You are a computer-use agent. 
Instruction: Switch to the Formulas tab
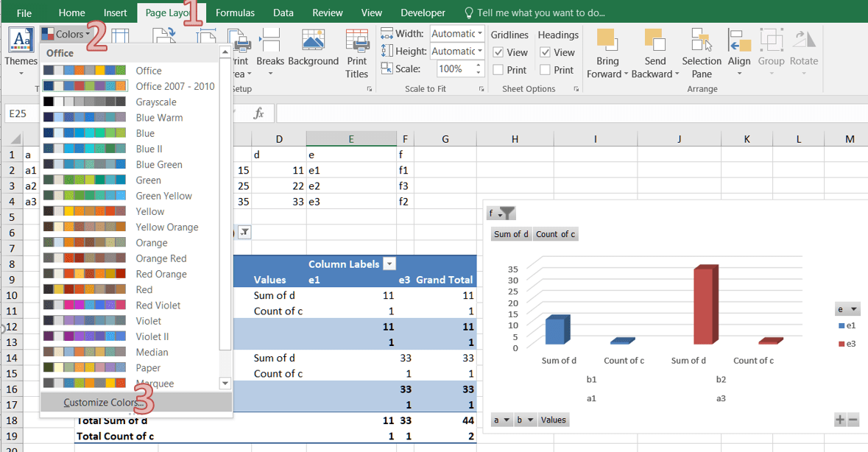[x=235, y=12]
